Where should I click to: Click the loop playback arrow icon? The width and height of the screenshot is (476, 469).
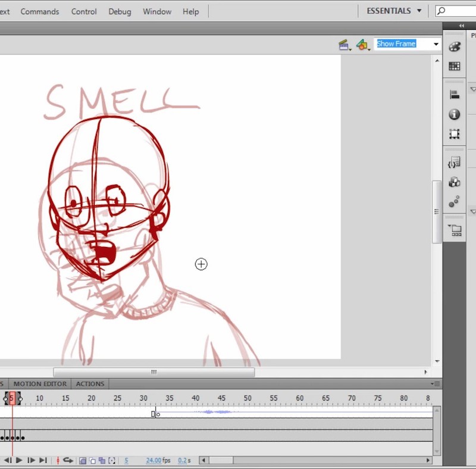(x=67, y=460)
